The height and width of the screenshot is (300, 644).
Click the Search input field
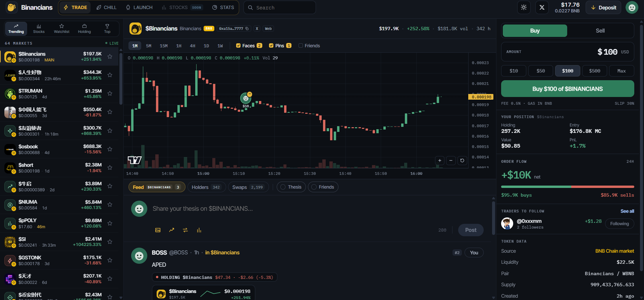tap(280, 7)
